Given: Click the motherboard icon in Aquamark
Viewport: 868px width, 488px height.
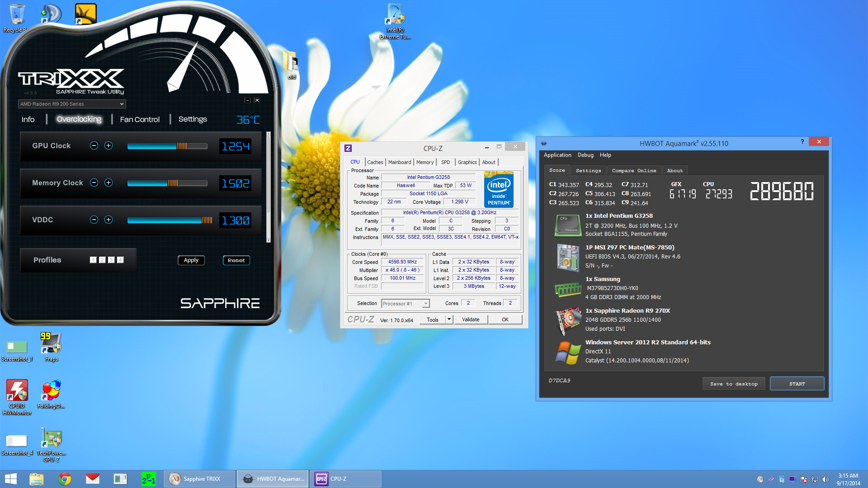Looking at the screenshot, I should [x=568, y=257].
